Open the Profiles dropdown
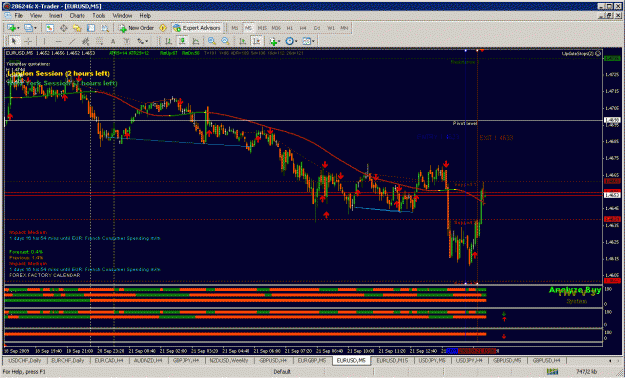Viewport: 625px width, 378px height. point(31,28)
